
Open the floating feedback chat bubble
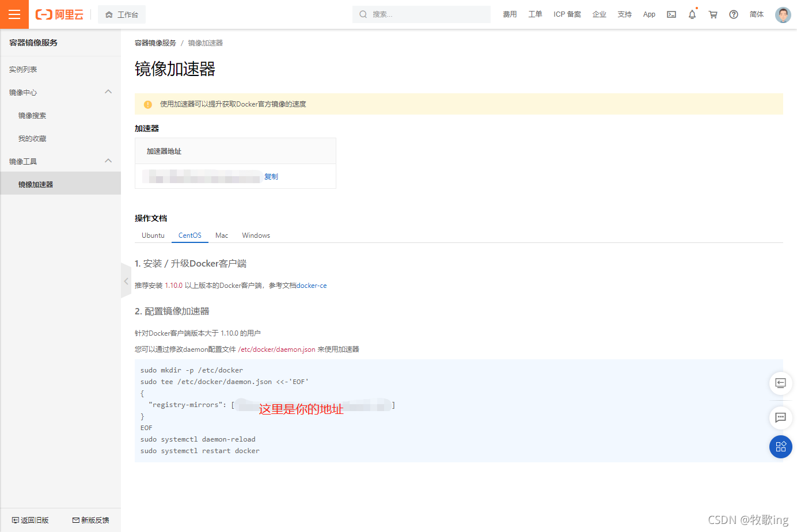[x=780, y=418]
